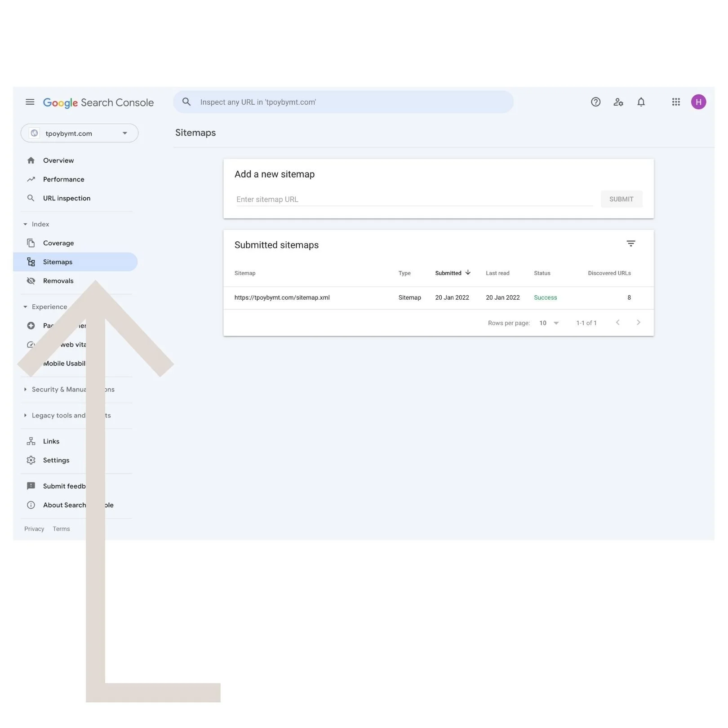728x728 pixels.
Task: Click the Settings gear icon
Action: point(31,460)
